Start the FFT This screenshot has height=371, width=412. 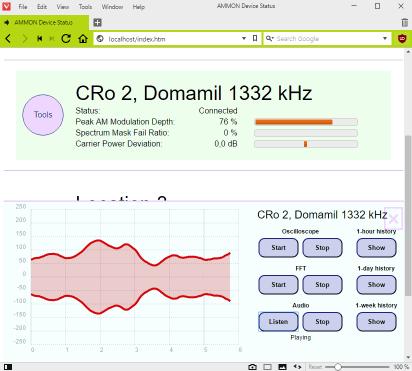(x=278, y=285)
